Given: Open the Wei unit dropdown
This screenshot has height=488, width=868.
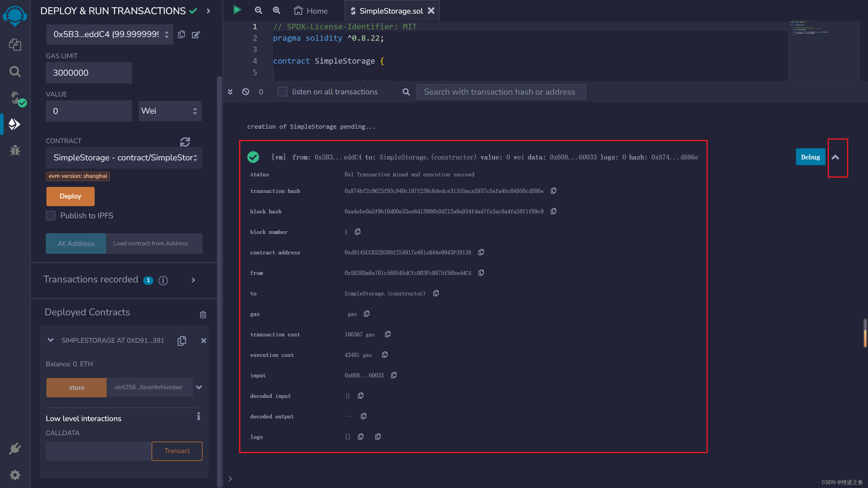Looking at the screenshot, I should (x=170, y=111).
